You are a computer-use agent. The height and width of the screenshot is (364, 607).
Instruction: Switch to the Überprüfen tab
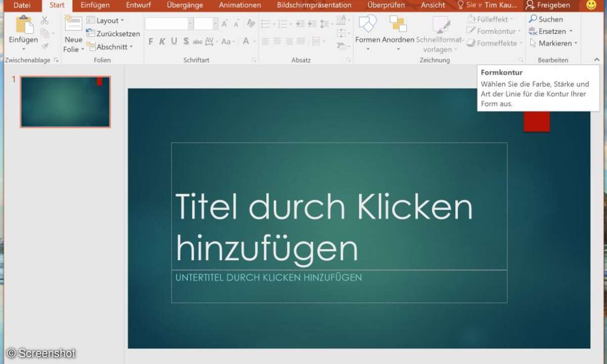click(386, 5)
